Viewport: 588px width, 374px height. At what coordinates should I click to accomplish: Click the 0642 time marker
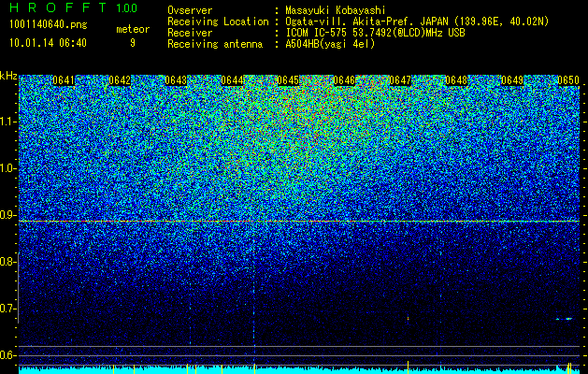120,80
